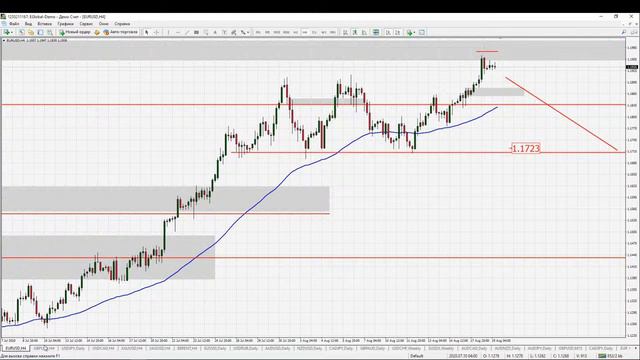Select the cursor arrow tool
The image size is (640, 360).
(x=147, y=32)
